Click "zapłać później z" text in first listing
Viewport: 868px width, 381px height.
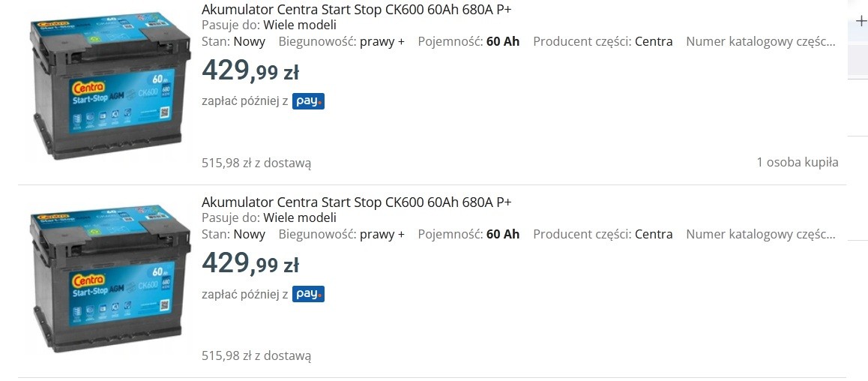point(245,102)
